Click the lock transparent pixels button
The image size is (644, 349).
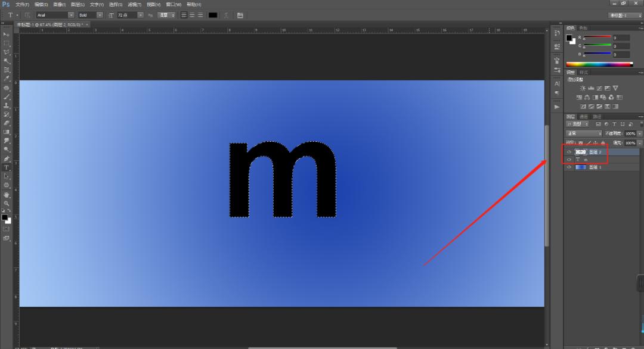click(x=581, y=143)
